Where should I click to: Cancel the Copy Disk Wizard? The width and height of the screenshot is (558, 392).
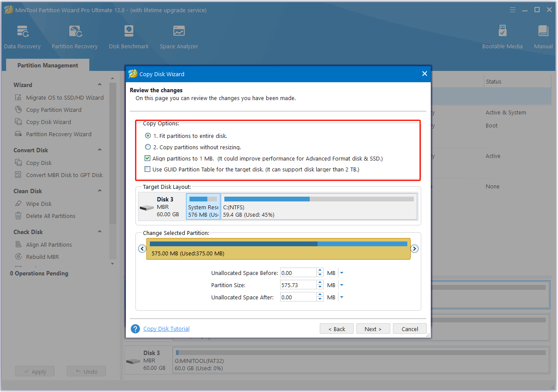pos(409,329)
